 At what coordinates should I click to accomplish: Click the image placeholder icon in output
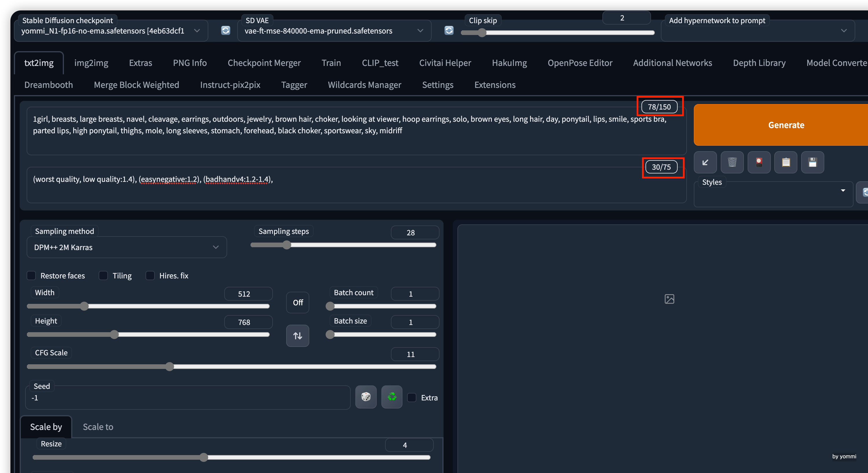669,299
